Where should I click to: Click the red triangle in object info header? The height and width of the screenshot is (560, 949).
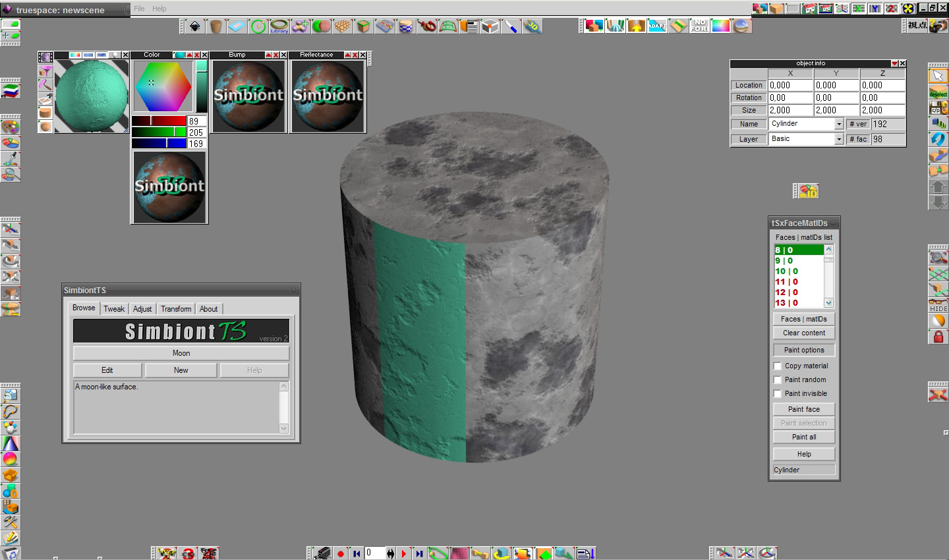[894, 63]
